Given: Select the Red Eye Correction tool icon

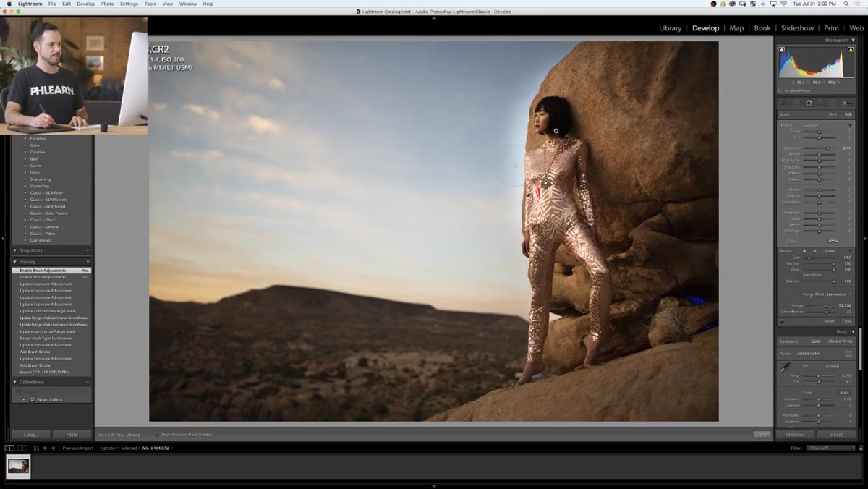Looking at the screenshot, I should [809, 103].
